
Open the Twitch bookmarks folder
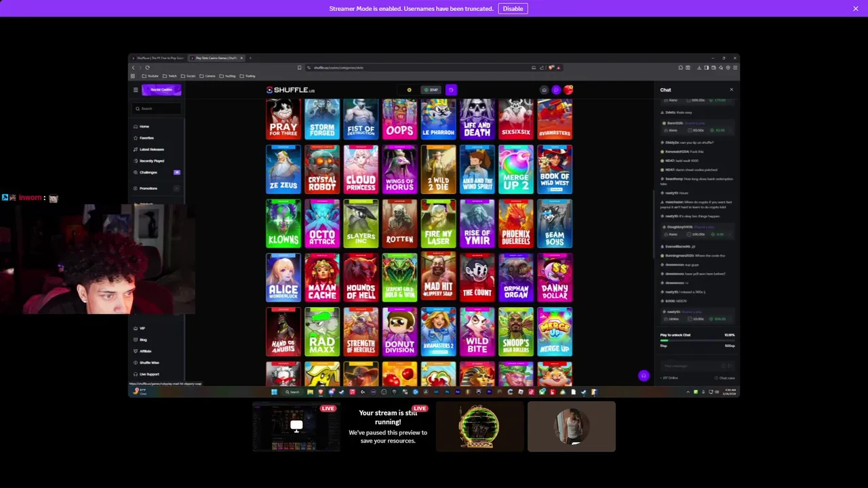(x=170, y=76)
